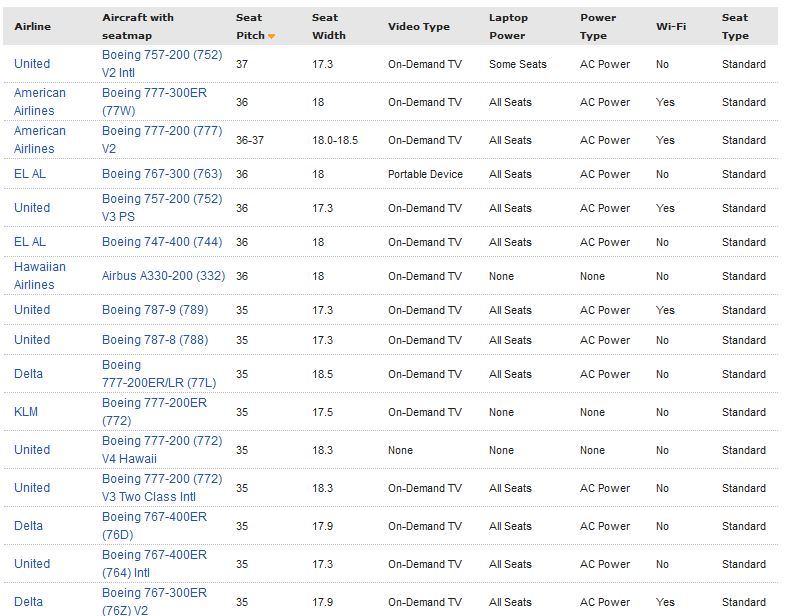Viewport: 786px width, 616px height.
Task: Sort by Wi-Fi column header
Action: tap(671, 27)
